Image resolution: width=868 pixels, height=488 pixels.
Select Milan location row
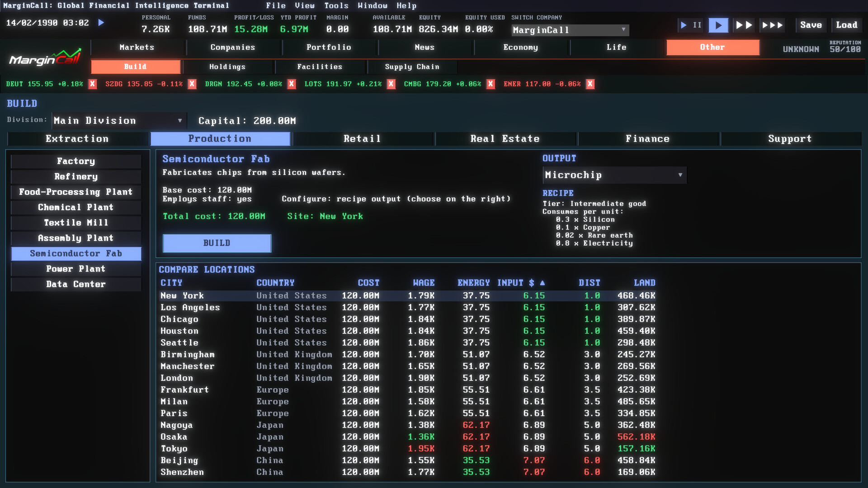pyautogui.click(x=407, y=402)
